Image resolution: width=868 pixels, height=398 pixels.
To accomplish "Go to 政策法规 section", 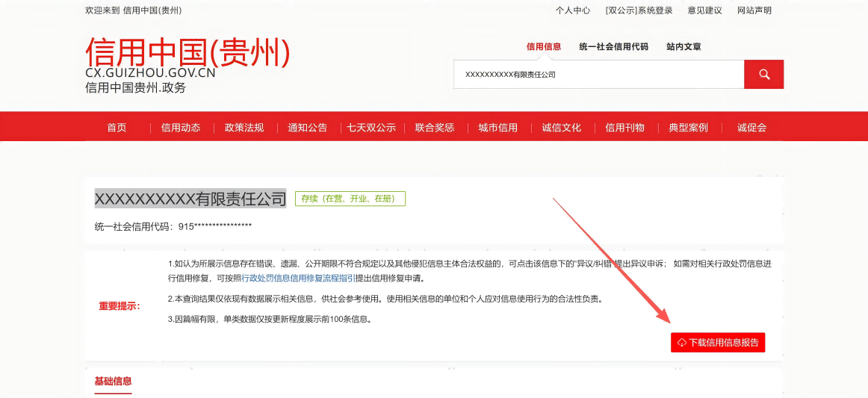I will coord(244,128).
